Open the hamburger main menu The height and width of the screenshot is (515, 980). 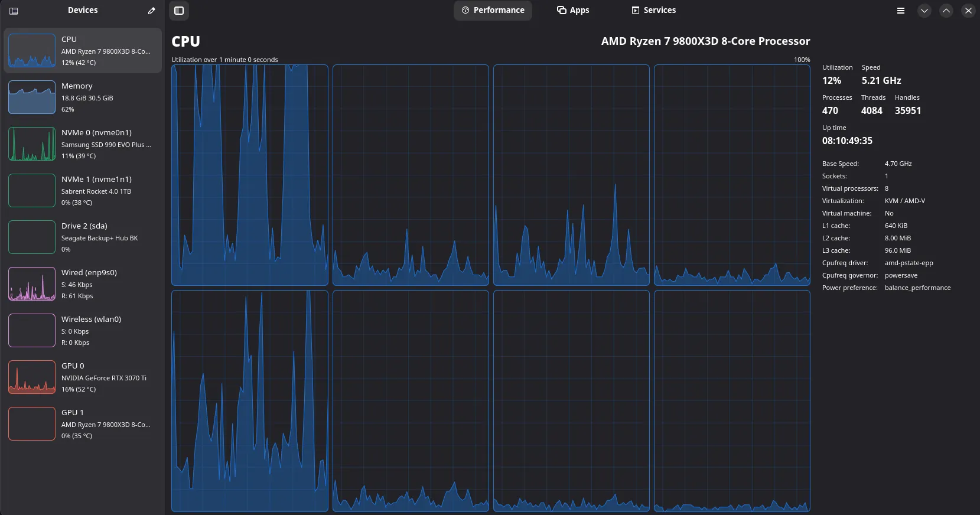click(901, 11)
